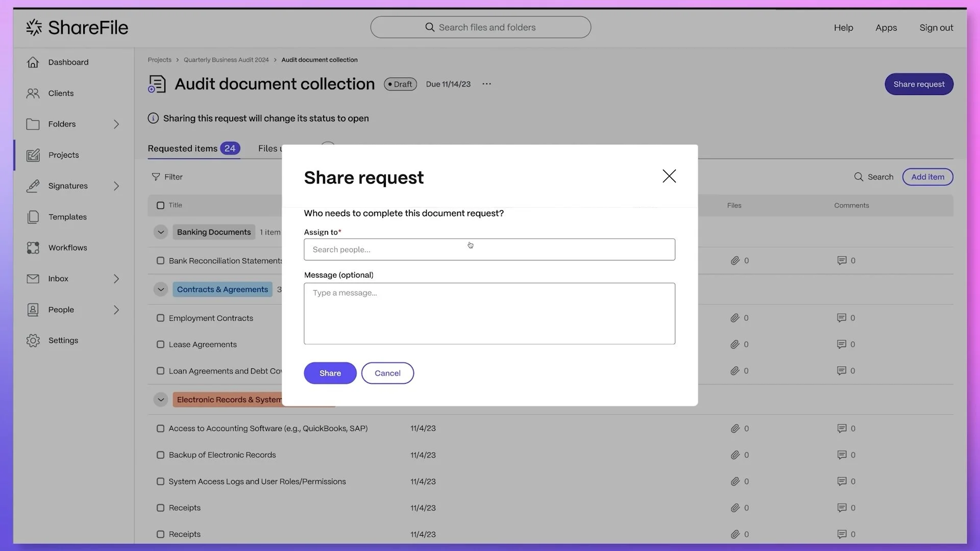The width and height of the screenshot is (980, 551).
Task: Click the Share button in dialog
Action: click(330, 373)
